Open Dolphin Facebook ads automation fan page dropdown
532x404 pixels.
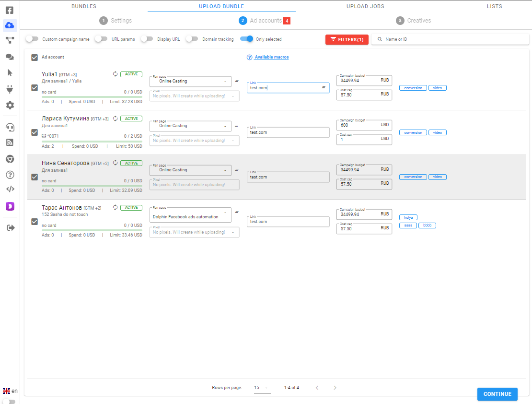coord(190,215)
